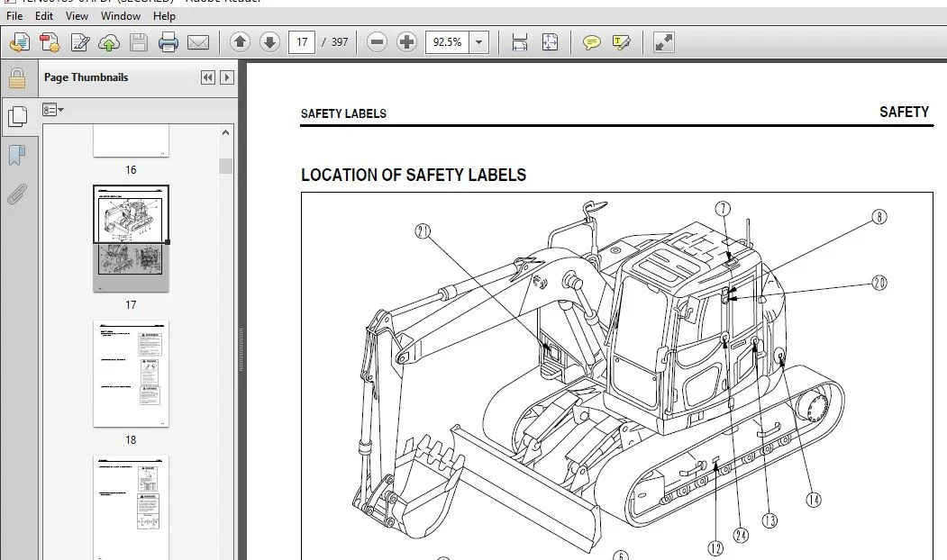Click the Save floppy disk icon

tap(139, 42)
